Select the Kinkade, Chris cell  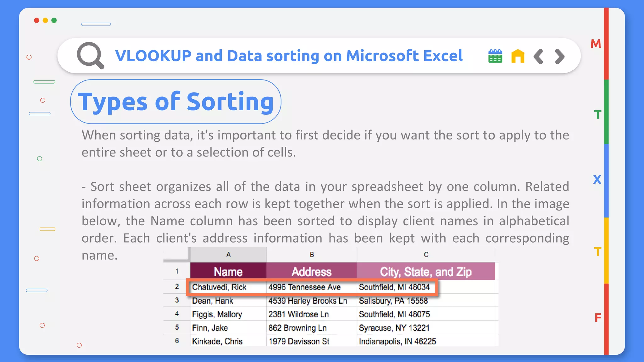pyautogui.click(x=228, y=341)
